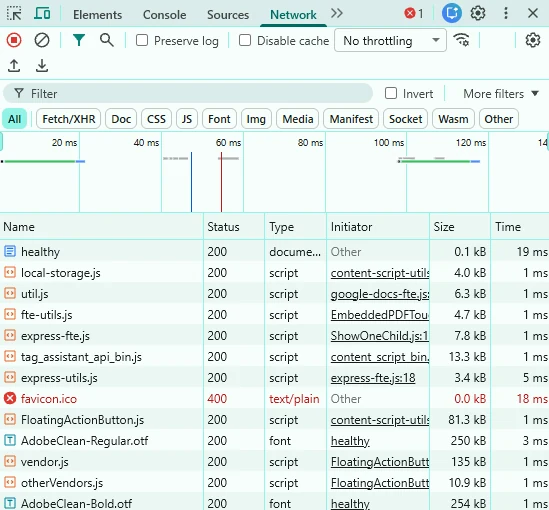Click the red error count badge
The width and height of the screenshot is (549, 510).
point(414,14)
